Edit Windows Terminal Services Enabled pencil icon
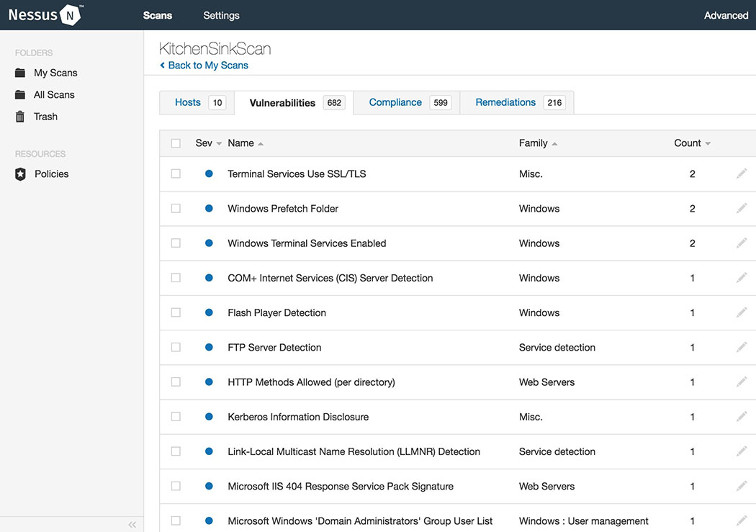This screenshot has width=756, height=532. (x=742, y=243)
